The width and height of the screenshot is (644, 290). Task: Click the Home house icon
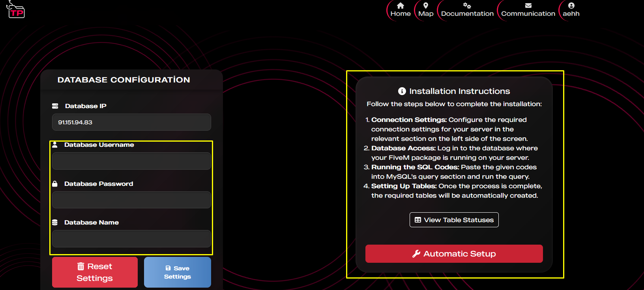pyautogui.click(x=401, y=6)
